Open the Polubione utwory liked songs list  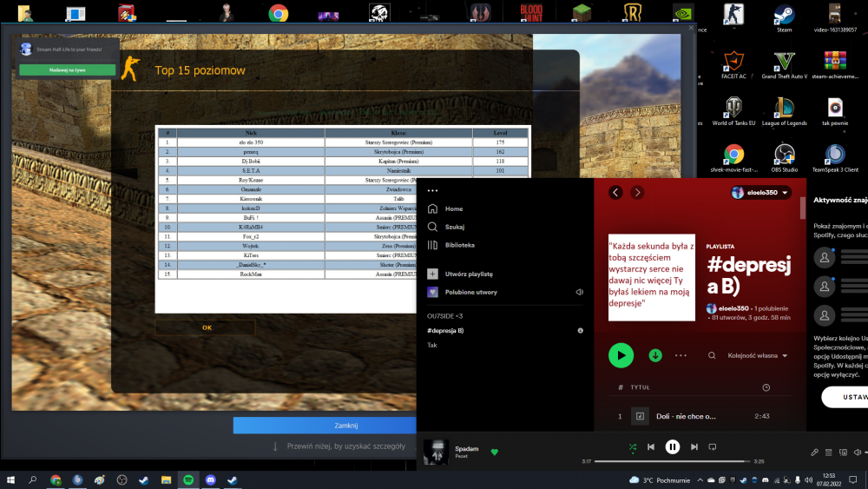470,292
